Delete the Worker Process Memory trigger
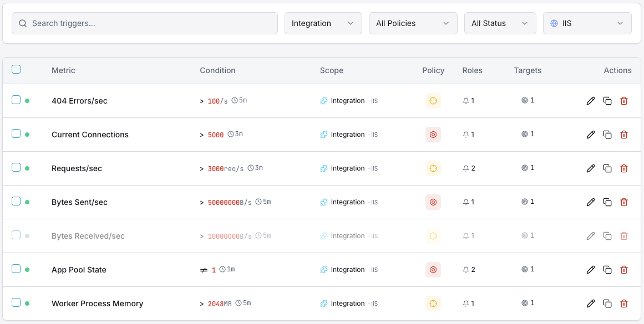Screen dimensions: 644x324 tap(624, 304)
